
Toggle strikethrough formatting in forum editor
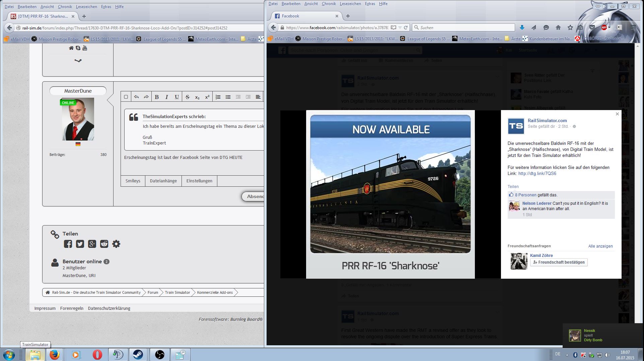[x=188, y=97]
